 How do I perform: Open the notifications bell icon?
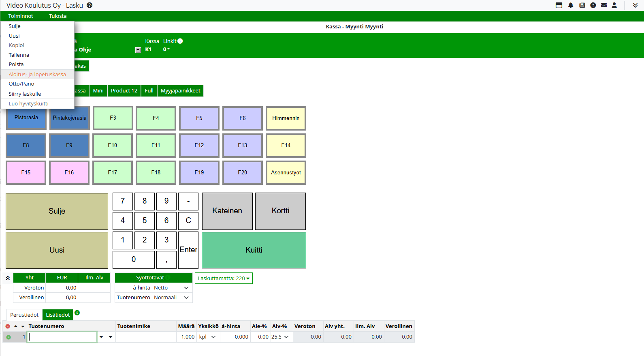pyautogui.click(x=571, y=5)
